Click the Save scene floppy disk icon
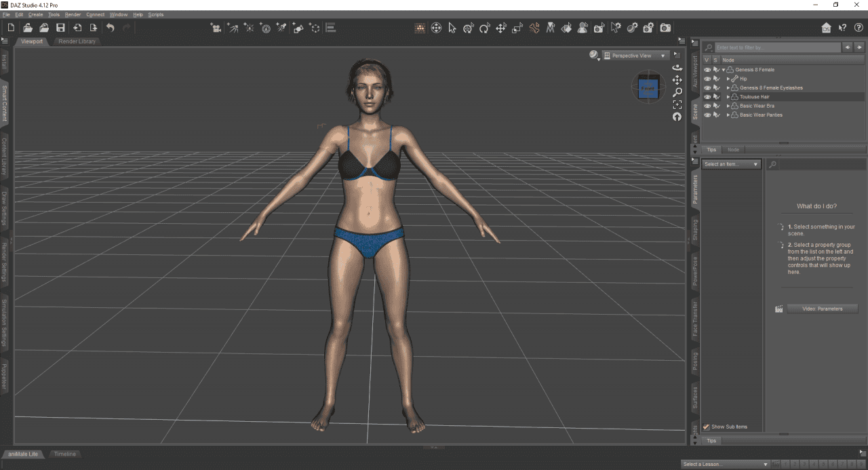 (60, 28)
